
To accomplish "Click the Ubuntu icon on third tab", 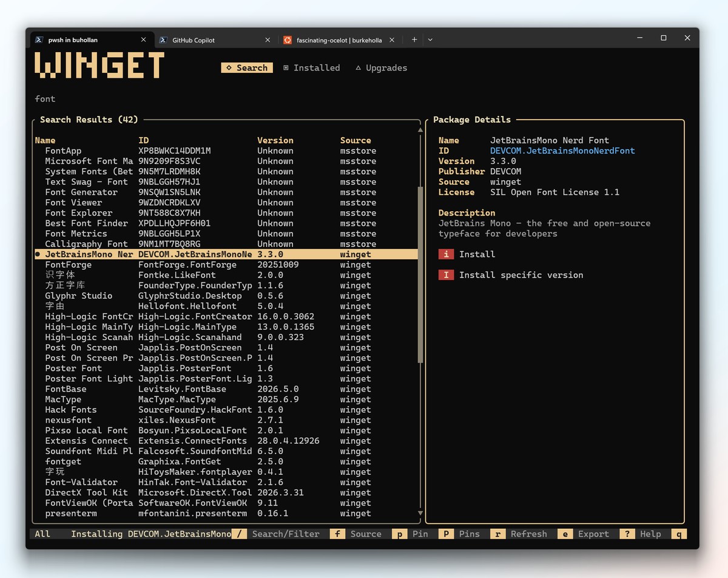I will coord(288,40).
